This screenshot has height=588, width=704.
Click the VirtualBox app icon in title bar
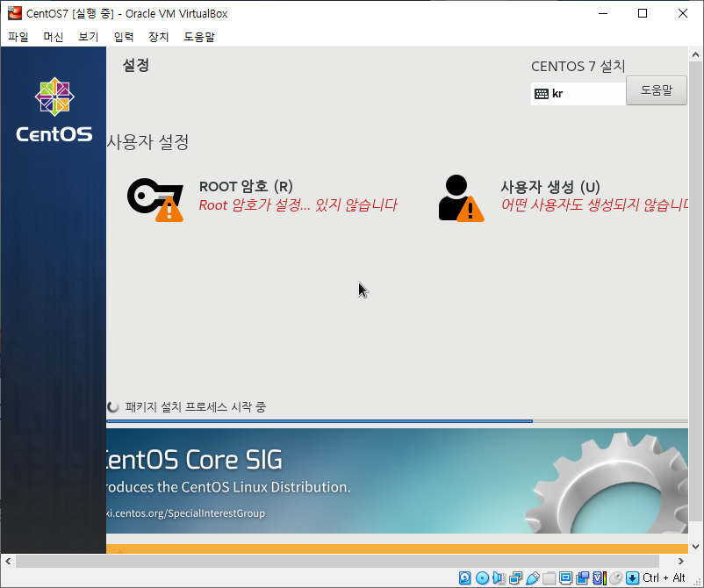point(14,13)
